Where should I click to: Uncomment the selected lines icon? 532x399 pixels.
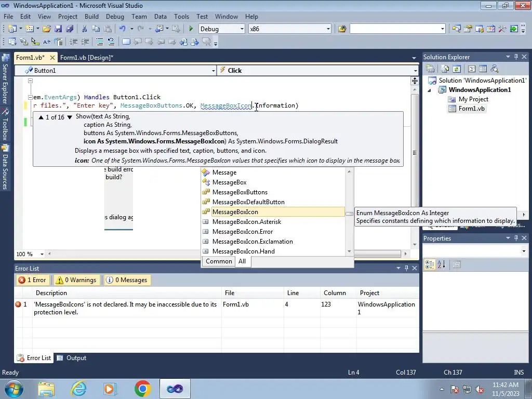point(111,42)
